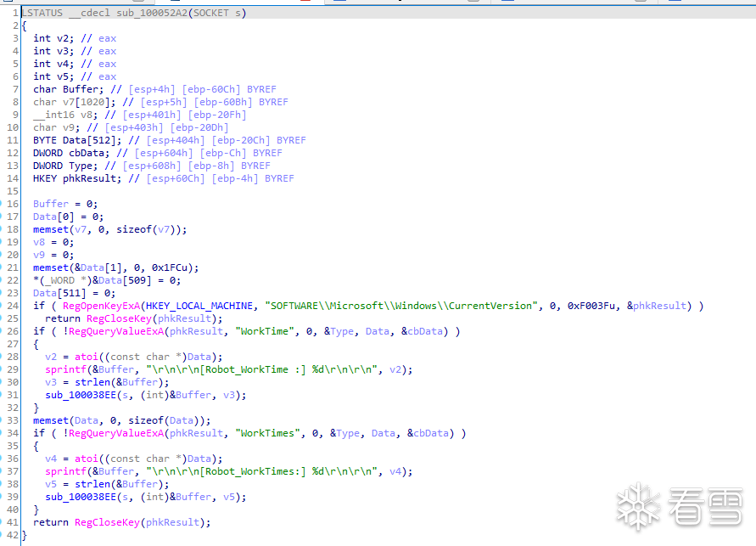Toggle breakpoint dot beside line 41
The height and width of the screenshot is (546, 756).
[x=2, y=522]
